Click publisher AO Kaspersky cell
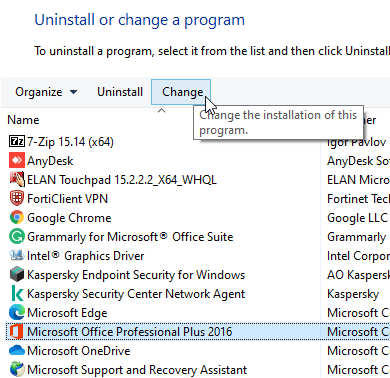Screen dimensions: 390x378 point(358,275)
